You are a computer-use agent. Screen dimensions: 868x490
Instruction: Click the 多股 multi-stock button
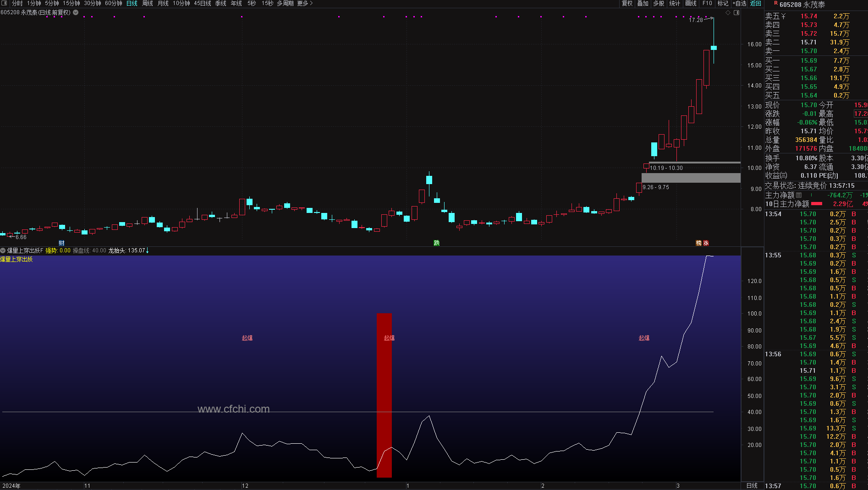tap(659, 3)
